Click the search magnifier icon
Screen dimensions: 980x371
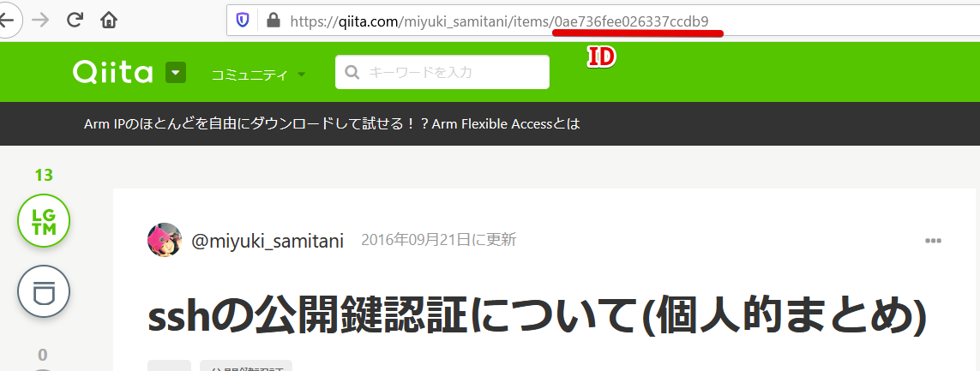[352, 73]
